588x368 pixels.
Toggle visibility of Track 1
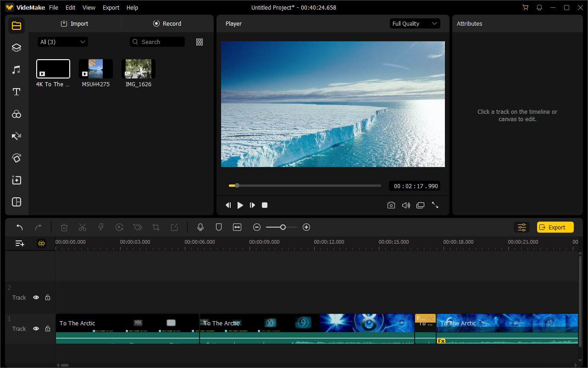pyautogui.click(x=36, y=329)
